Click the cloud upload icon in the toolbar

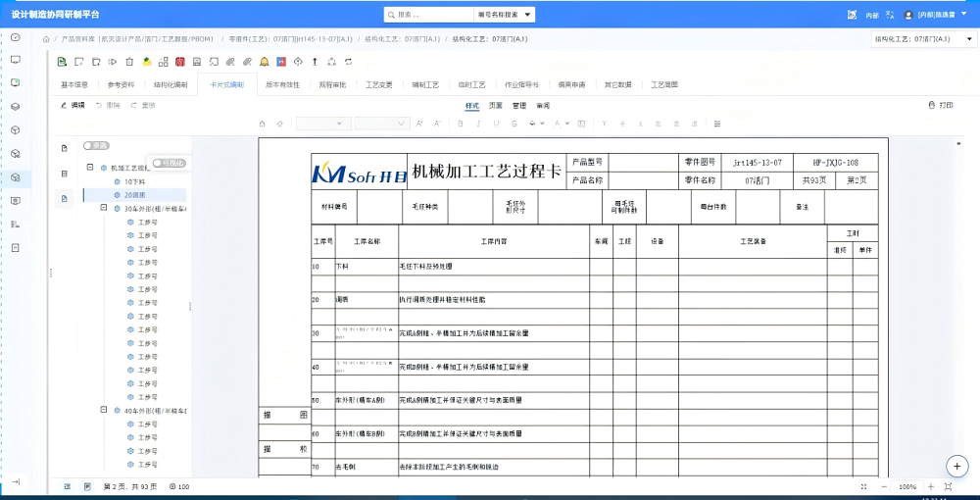pos(298,62)
